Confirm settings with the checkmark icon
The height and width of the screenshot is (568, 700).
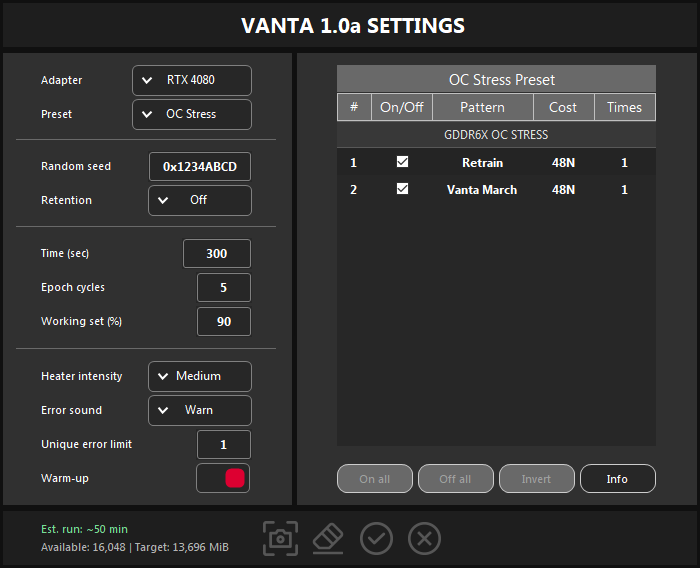(376, 539)
